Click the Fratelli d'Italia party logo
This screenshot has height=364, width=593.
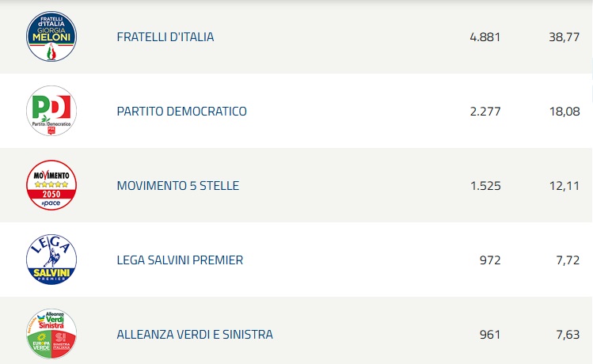51,36
